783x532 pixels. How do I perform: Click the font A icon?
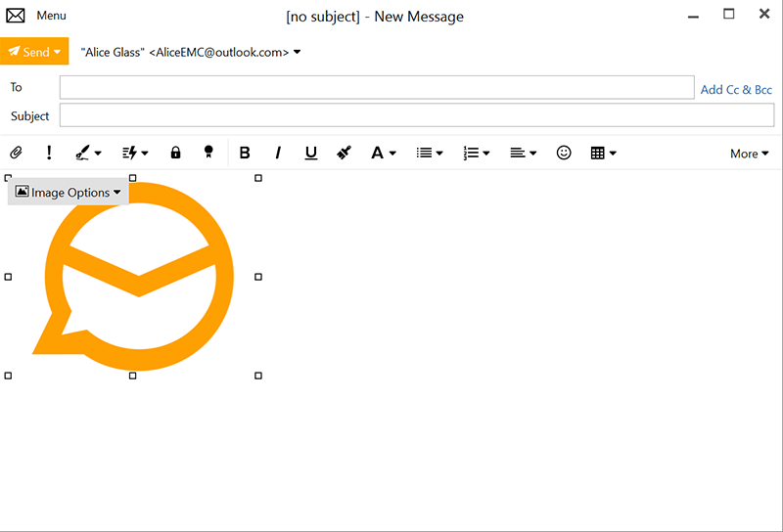377,153
